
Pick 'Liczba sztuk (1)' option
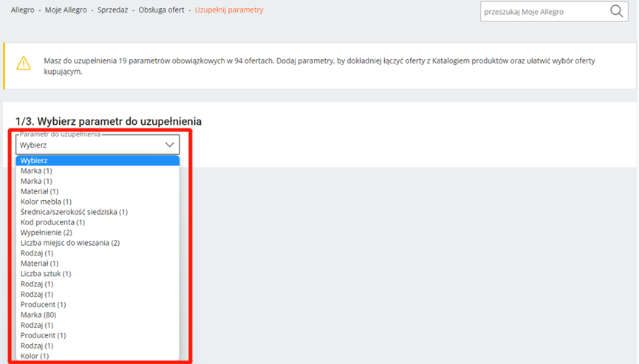click(98, 274)
